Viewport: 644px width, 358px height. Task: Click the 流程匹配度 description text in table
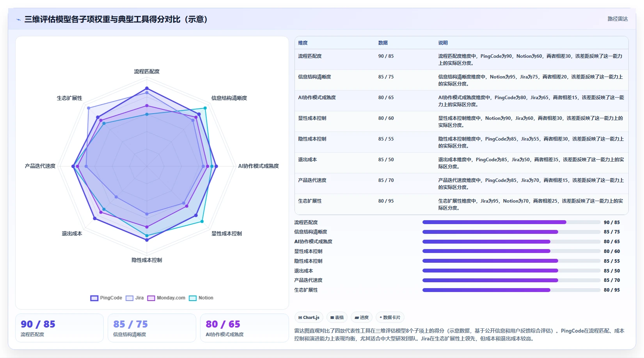pos(530,60)
